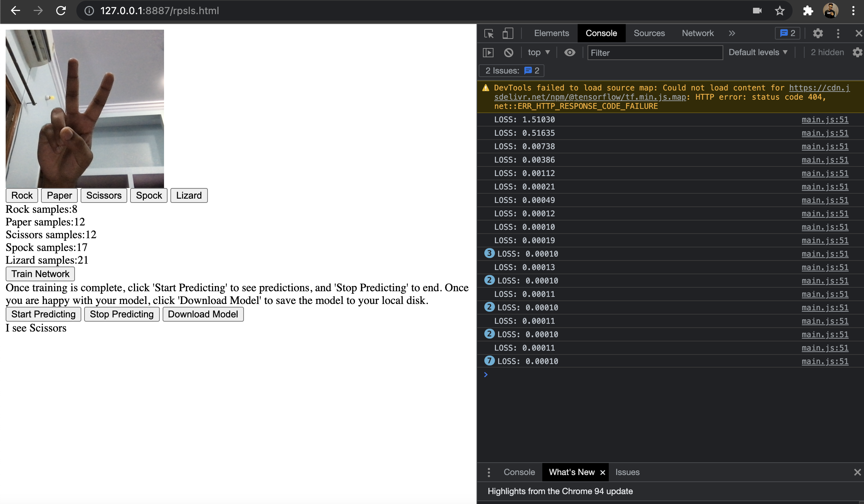
Task: Clear the console
Action: point(508,52)
